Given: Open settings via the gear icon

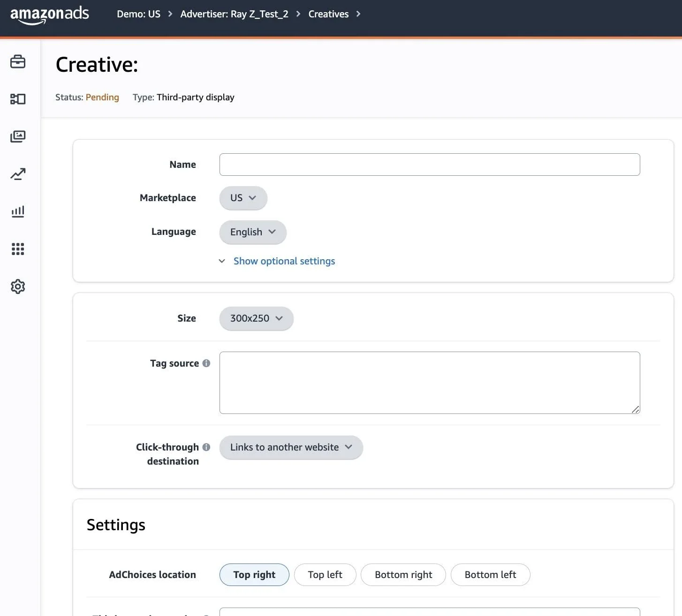Looking at the screenshot, I should [x=18, y=286].
